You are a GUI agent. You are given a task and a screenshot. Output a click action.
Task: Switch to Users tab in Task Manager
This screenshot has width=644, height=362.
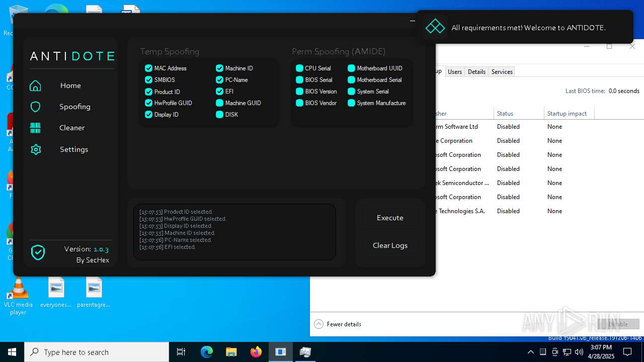tap(455, 71)
